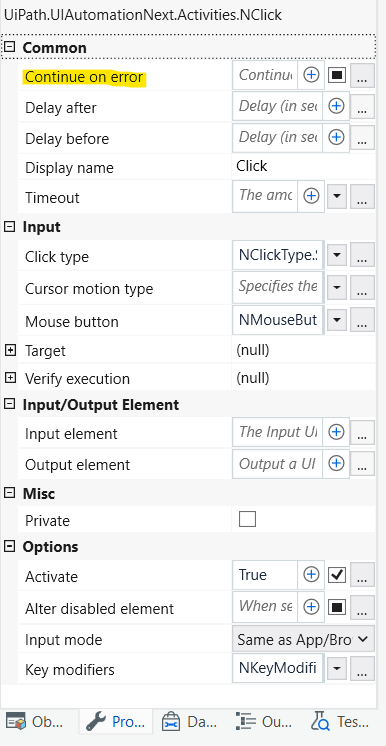This screenshot has width=386, height=746.
Task: Click ellipsis button for Alter disabled element
Action: pyautogui.click(x=362, y=608)
